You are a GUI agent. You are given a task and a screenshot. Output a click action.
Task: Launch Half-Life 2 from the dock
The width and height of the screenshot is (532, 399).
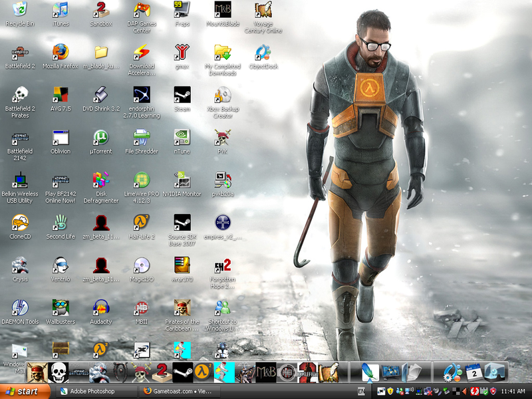click(x=203, y=372)
